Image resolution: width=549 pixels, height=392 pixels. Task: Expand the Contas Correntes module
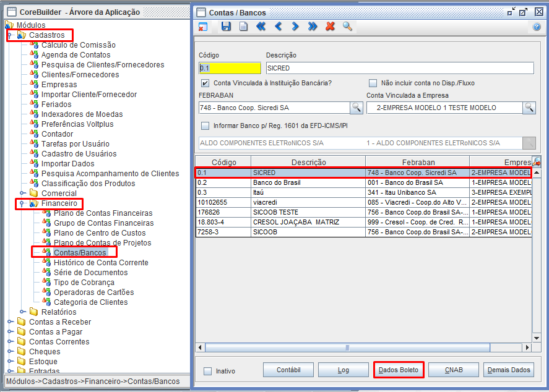(x=10, y=341)
